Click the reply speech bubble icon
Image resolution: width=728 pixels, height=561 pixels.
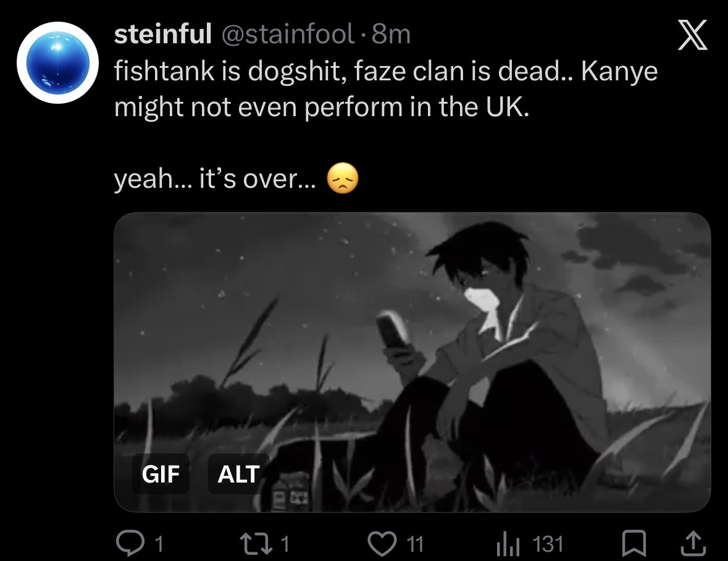pos(130,543)
